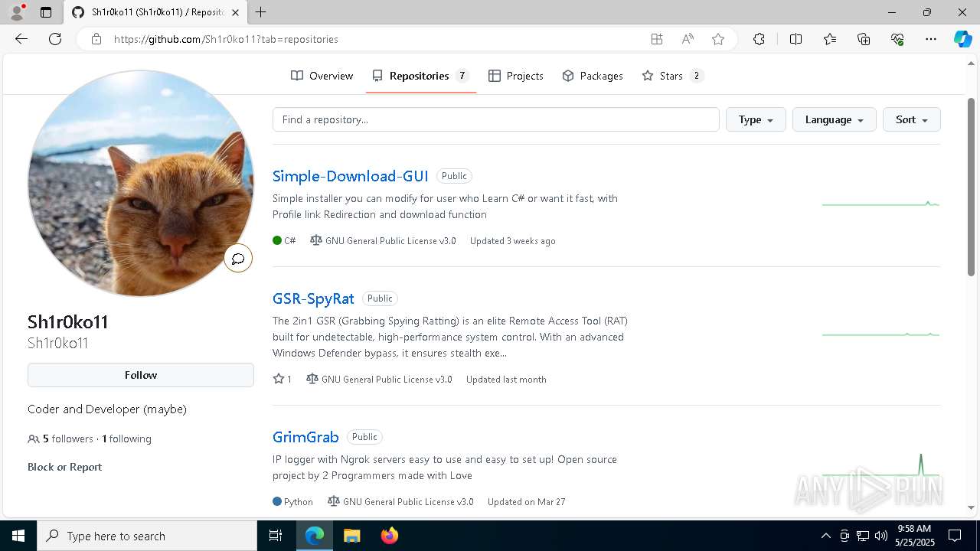Click the star icon for GSR-SpyRat

(279, 379)
